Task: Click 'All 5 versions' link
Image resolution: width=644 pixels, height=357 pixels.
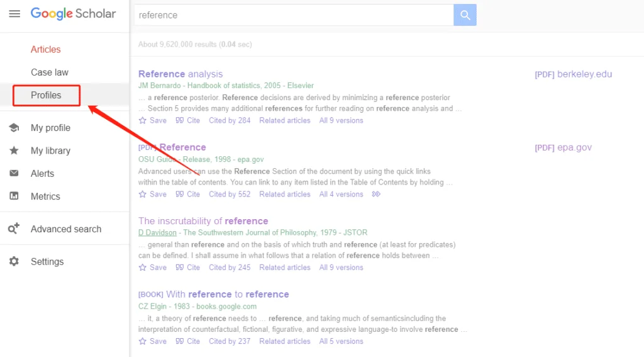Action: point(341,341)
